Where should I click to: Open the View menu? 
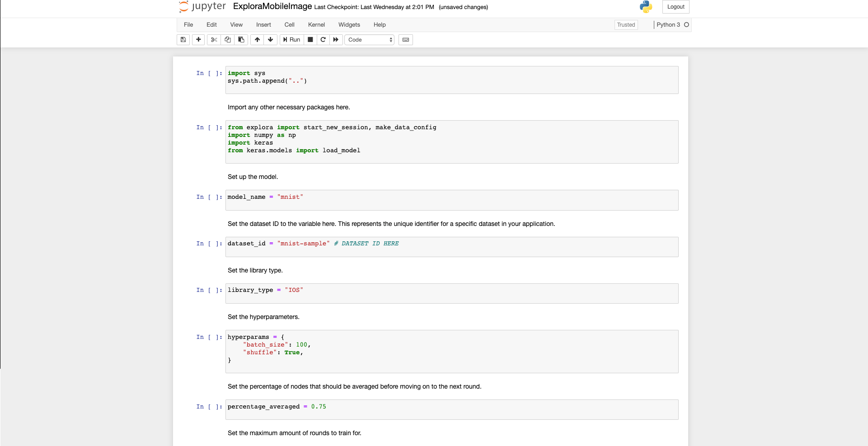point(236,25)
